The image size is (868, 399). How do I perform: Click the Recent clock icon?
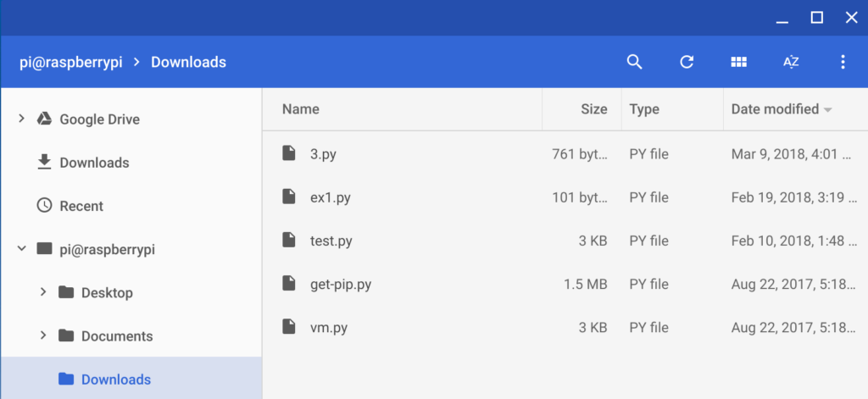[45, 206]
